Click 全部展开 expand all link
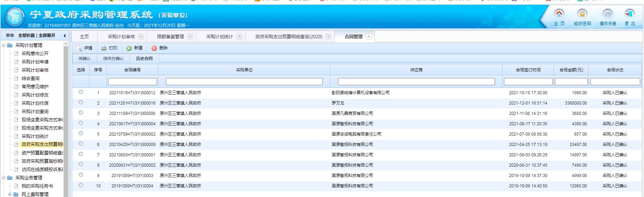 [x=47, y=36]
